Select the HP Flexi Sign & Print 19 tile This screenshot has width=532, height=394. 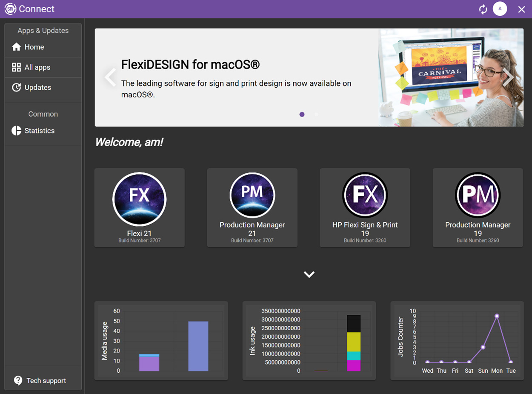click(x=365, y=207)
